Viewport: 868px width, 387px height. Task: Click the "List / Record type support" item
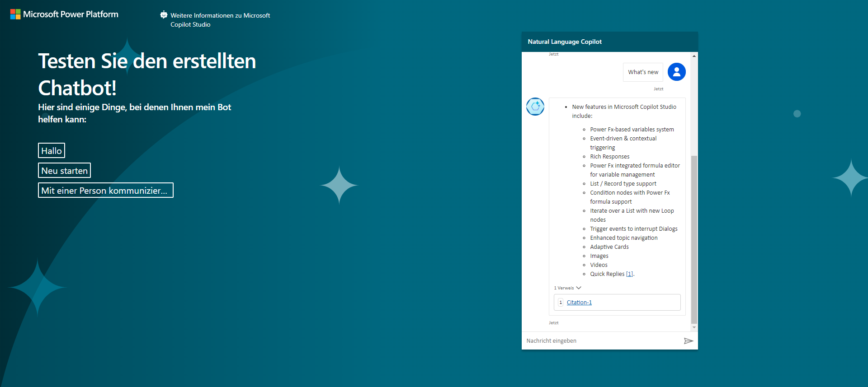click(x=623, y=184)
